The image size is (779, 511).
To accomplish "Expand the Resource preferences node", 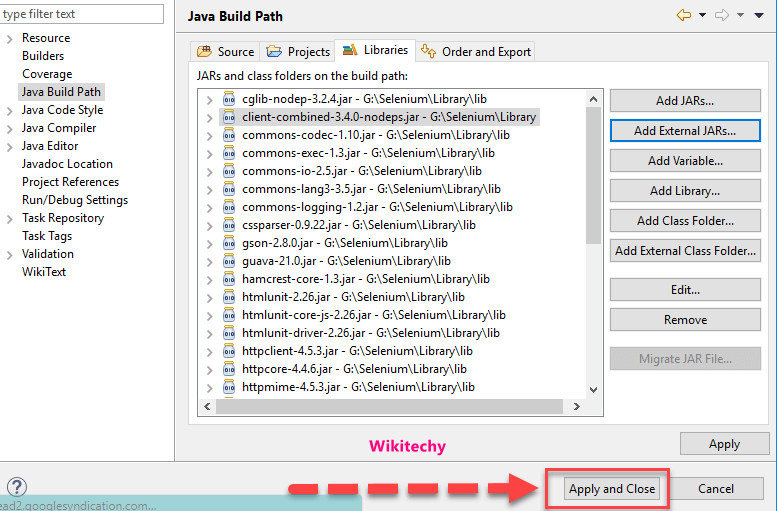I will (11, 38).
